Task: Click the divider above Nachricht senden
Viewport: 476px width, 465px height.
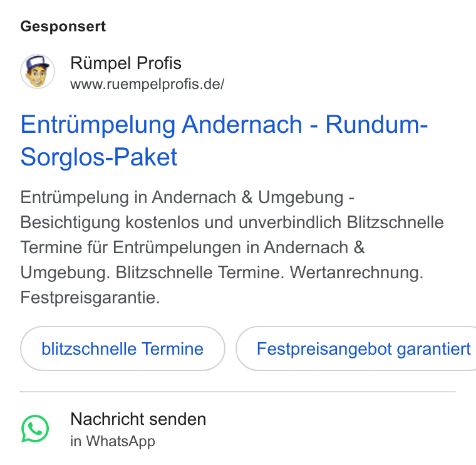Action: 238,392
